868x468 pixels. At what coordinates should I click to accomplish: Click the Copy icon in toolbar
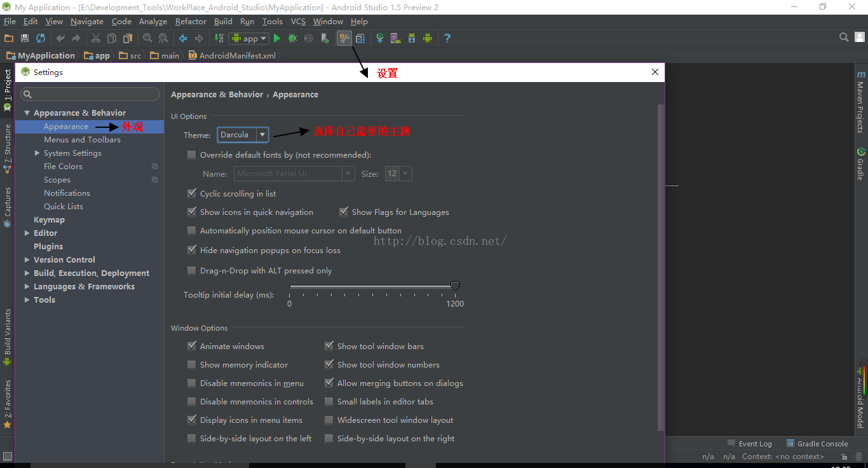(112, 38)
